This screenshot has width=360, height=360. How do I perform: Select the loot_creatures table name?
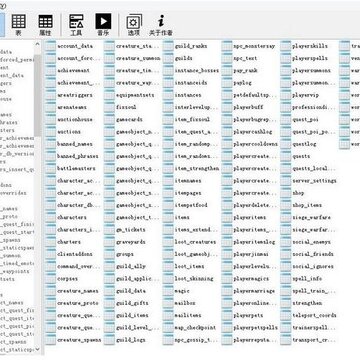click(x=195, y=242)
